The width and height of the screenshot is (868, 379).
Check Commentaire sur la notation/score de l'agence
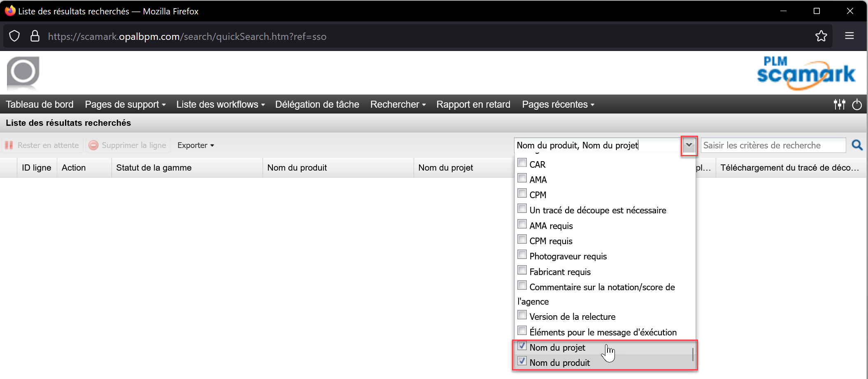[522, 285]
